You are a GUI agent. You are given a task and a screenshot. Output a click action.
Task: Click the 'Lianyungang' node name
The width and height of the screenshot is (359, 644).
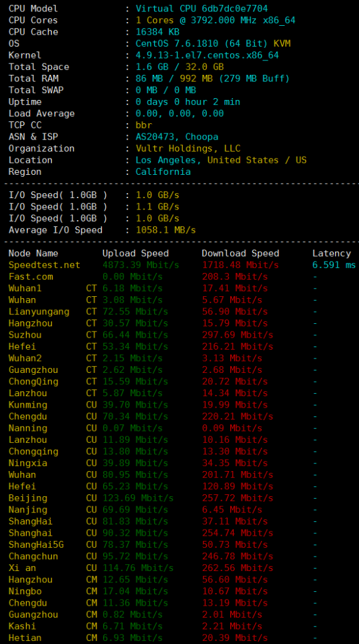pos(39,312)
